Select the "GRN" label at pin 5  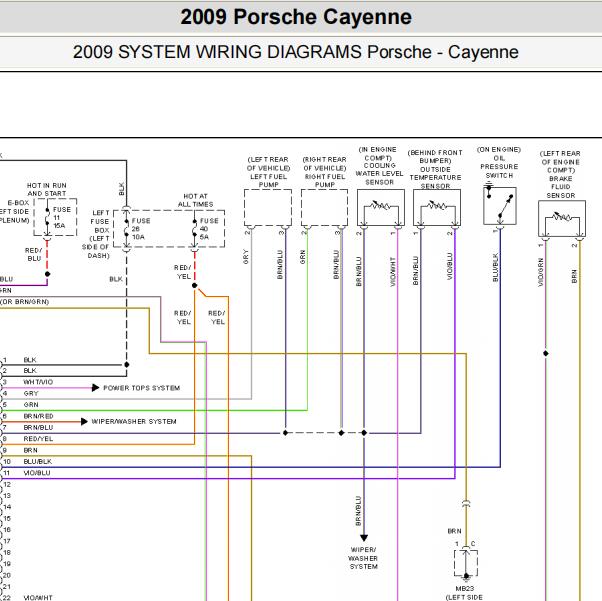click(31, 405)
